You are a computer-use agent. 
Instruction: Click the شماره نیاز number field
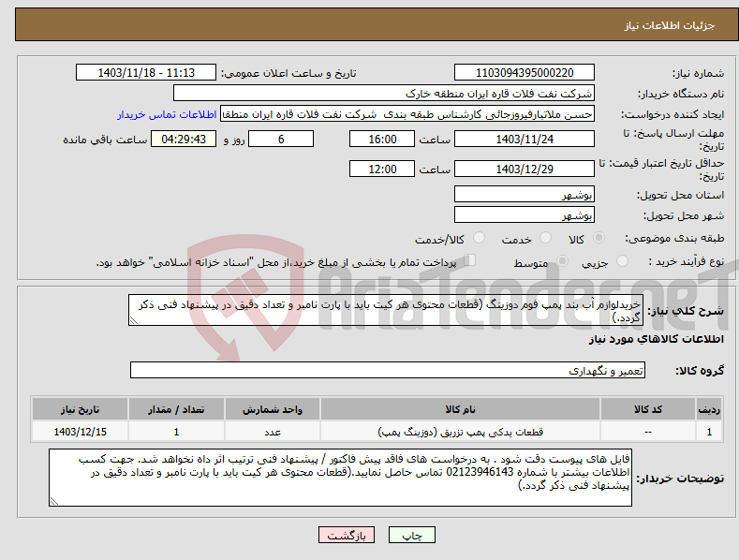point(525,73)
